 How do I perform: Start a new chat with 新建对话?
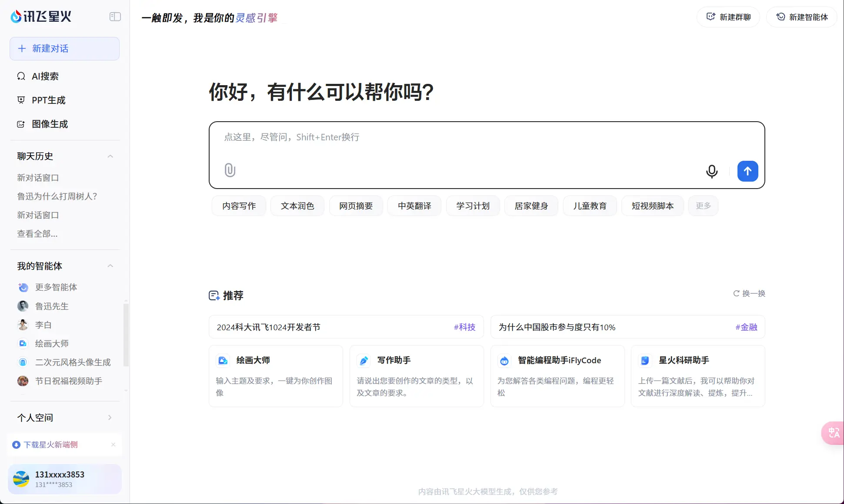[x=64, y=49]
